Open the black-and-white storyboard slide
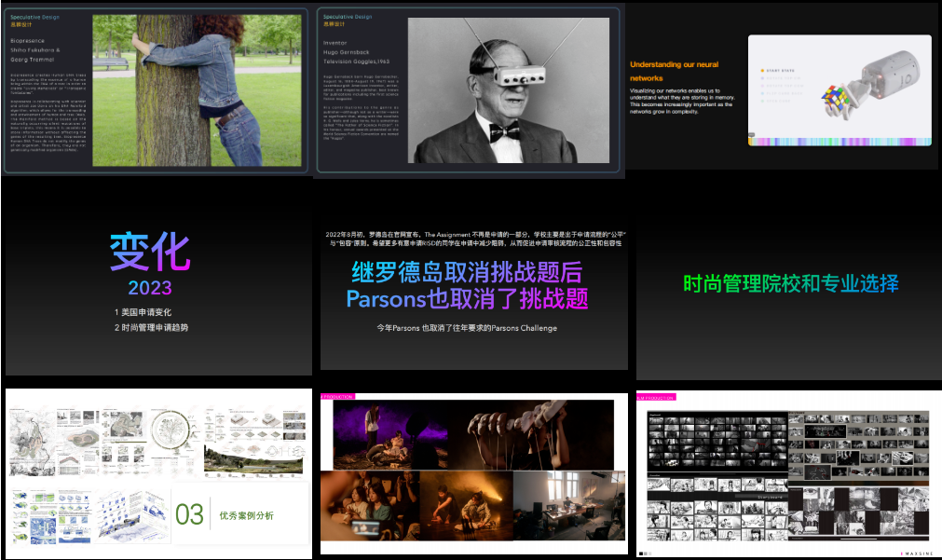 pos(789,473)
